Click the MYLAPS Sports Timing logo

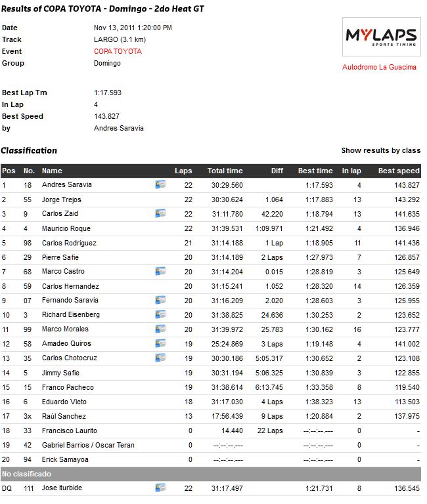[380, 37]
